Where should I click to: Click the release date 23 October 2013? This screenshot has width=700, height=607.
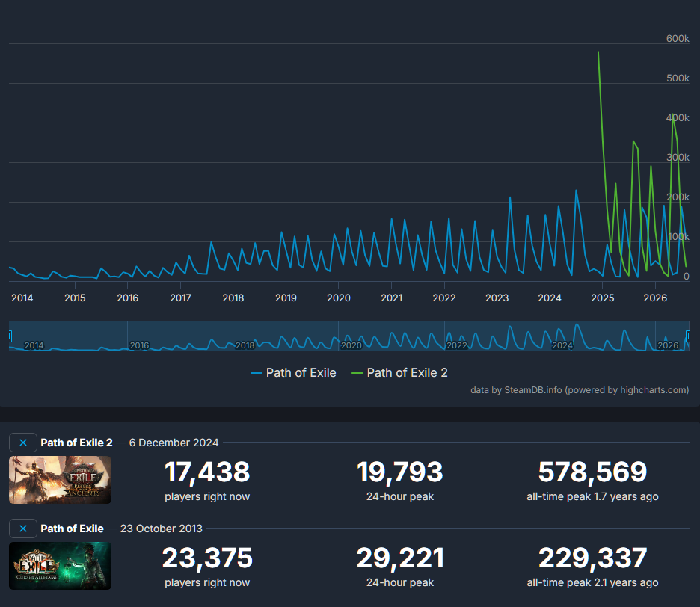point(161,529)
